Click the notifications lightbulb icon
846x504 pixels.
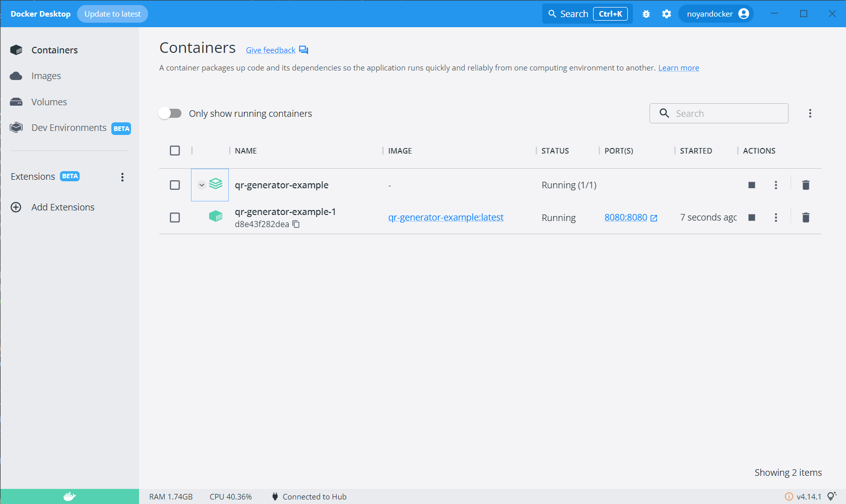click(x=832, y=496)
